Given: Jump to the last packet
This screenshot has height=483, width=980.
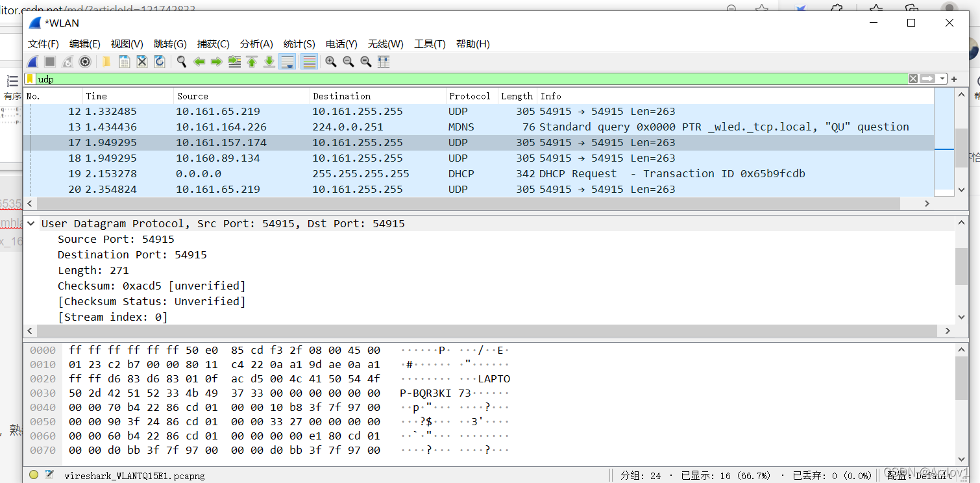Looking at the screenshot, I should tap(269, 62).
